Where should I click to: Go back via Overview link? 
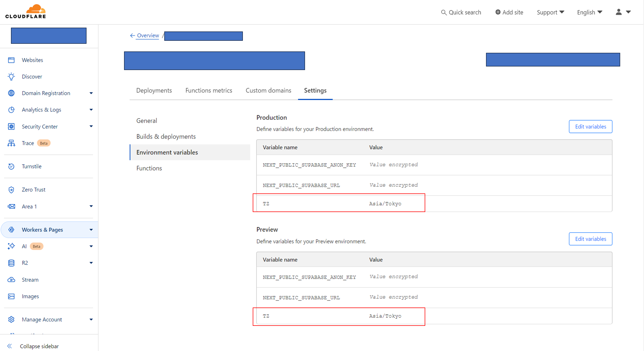148,36
